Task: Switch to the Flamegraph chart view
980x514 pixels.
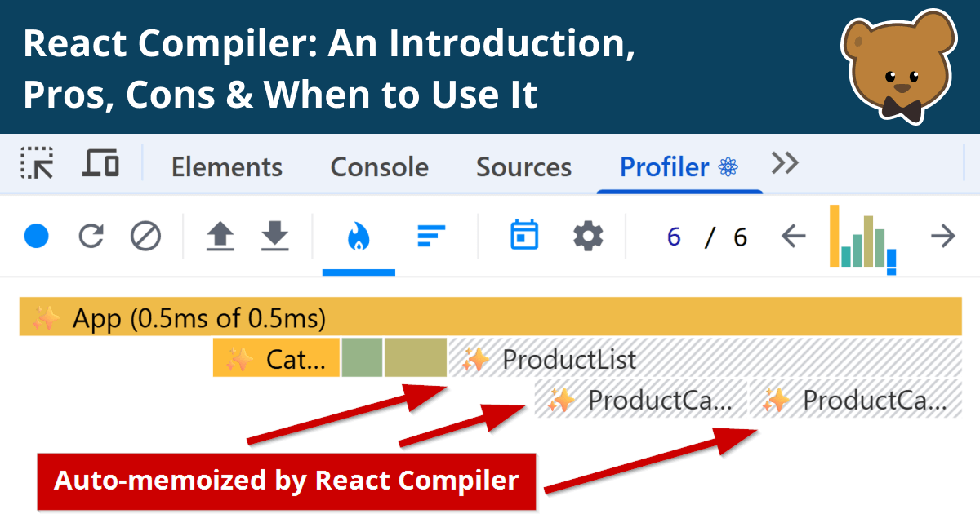Action: pos(359,237)
